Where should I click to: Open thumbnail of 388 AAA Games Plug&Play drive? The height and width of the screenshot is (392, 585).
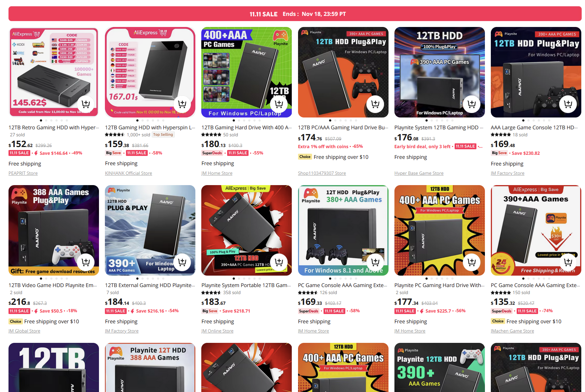54,230
